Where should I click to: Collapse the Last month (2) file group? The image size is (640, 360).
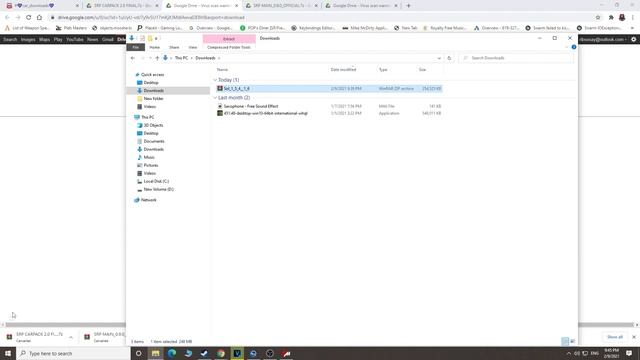coord(215,98)
